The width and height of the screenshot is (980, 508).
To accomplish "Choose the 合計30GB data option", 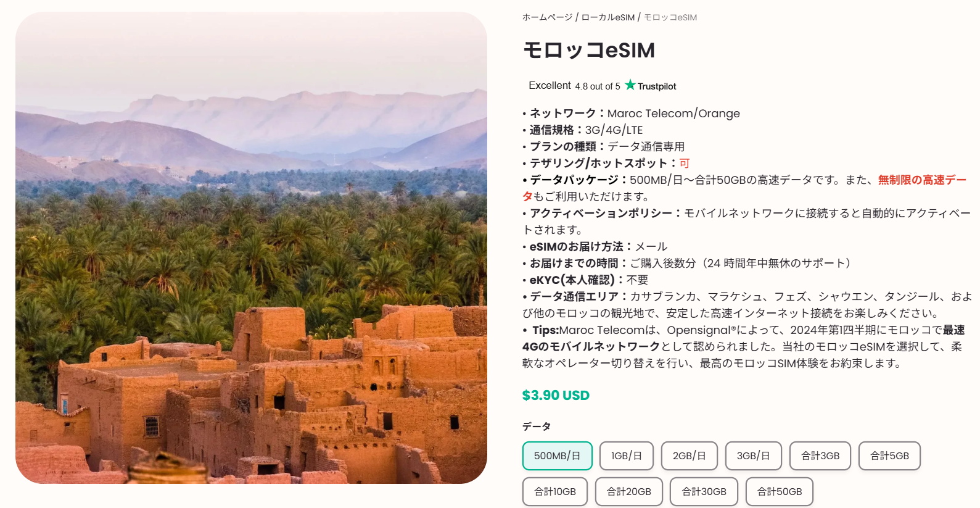I will 704,491.
